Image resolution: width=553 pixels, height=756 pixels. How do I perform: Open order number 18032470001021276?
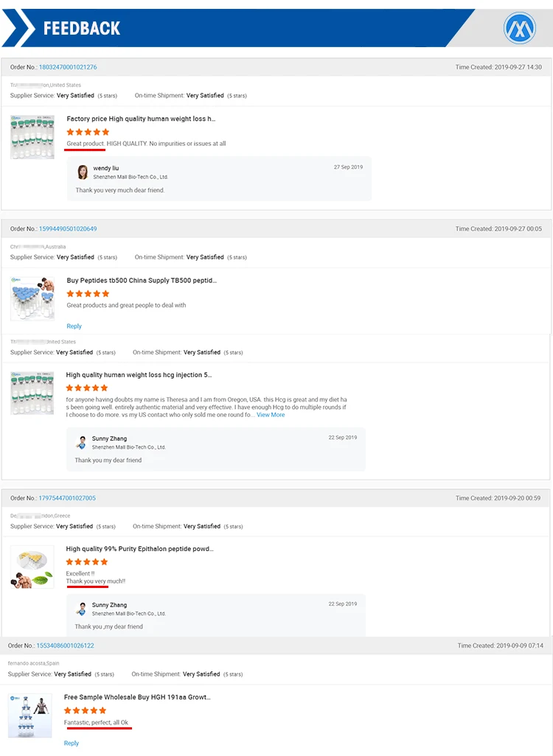pyautogui.click(x=68, y=67)
